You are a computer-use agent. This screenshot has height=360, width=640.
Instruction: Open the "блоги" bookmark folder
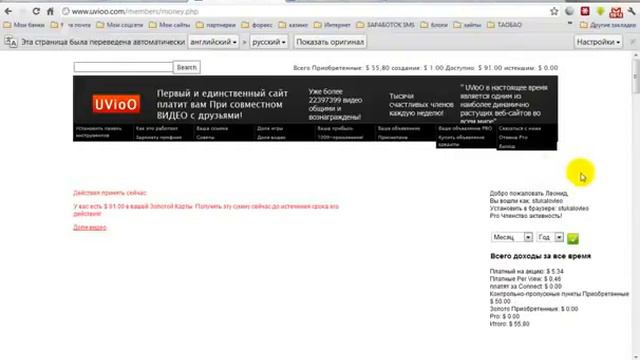tap(434, 25)
